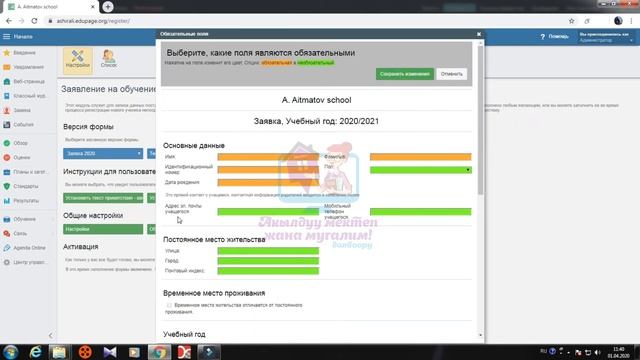
Task: Open Классный журнал in the sidebar
Action: pyautogui.click(x=25, y=96)
